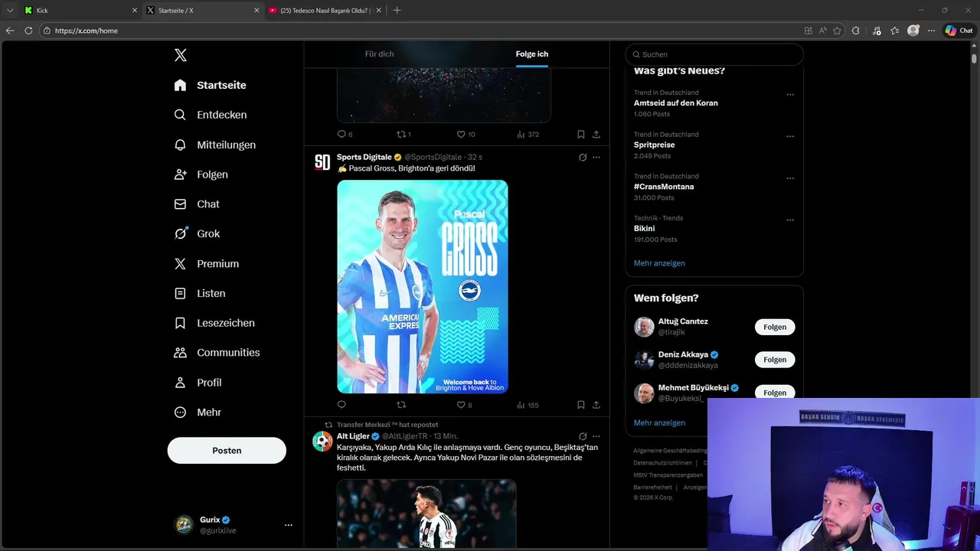The width and height of the screenshot is (980, 551).
Task: Open browser settings three dots menu
Action: pyautogui.click(x=931, y=31)
